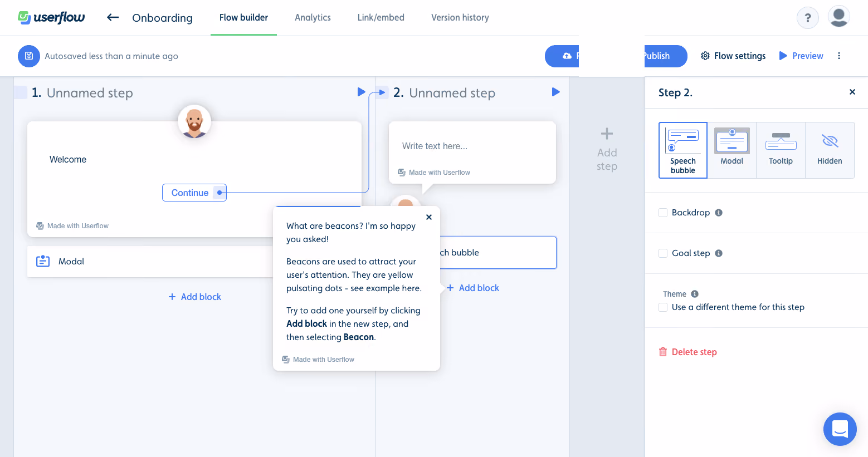This screenshot has height=457, width=868.
Task: Switch to the Analytics tab
Action: [313, 18]
